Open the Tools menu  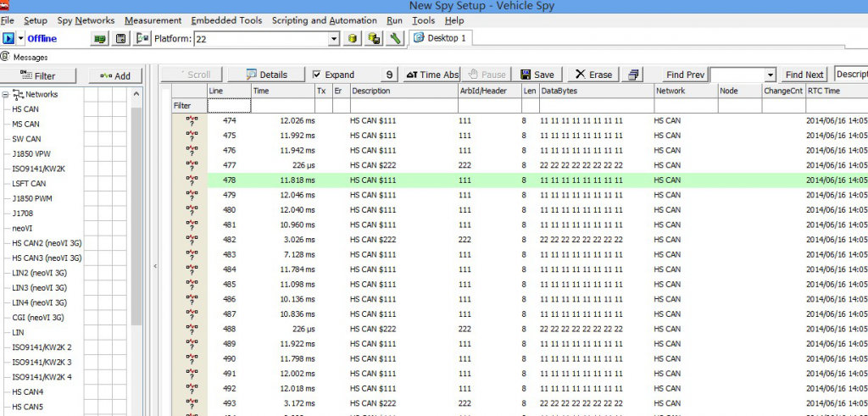point(424,20)
